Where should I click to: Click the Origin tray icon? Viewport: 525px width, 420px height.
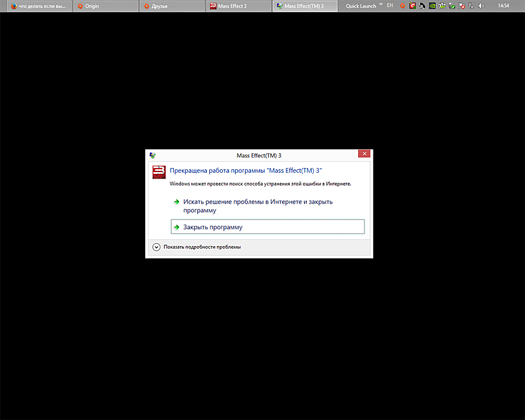tap(402, 6)
